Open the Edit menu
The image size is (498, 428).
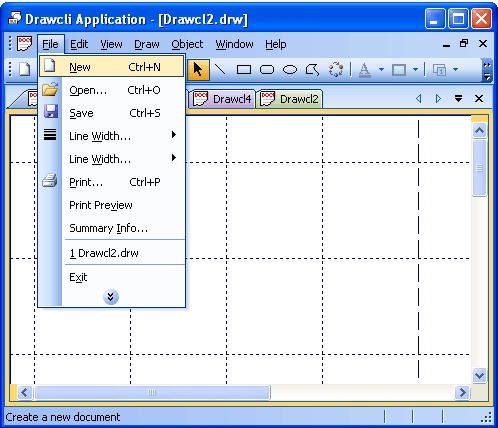coord(79,44)
